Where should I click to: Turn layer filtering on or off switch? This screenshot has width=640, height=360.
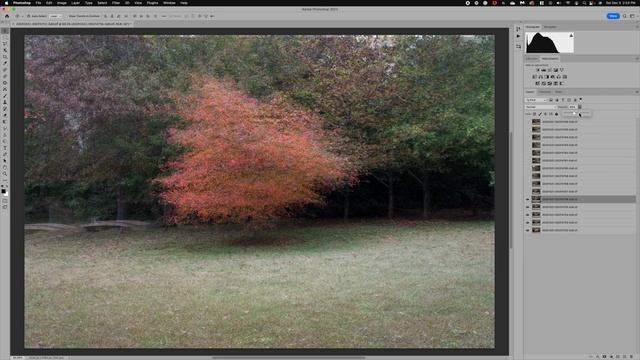(580, 99)
